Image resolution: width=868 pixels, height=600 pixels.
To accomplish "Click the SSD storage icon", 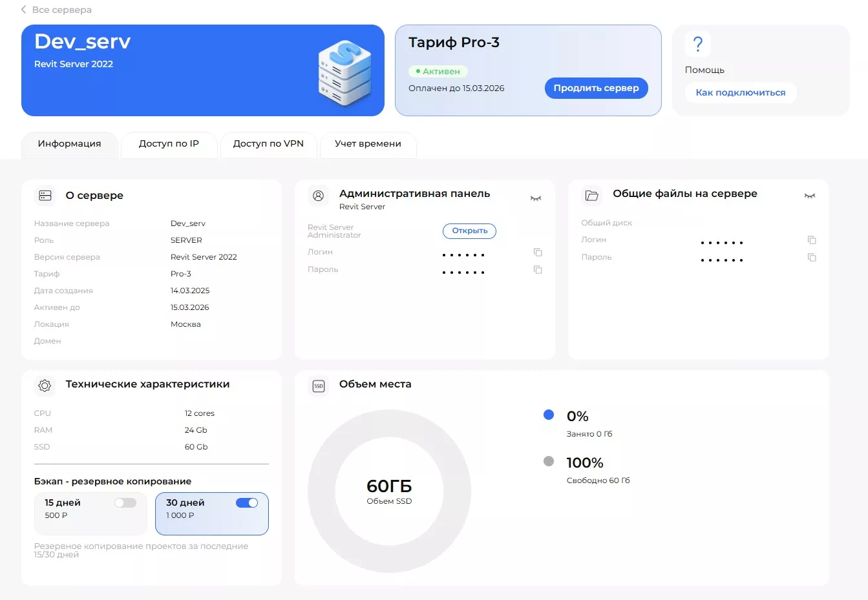I will tap(319, 386).
